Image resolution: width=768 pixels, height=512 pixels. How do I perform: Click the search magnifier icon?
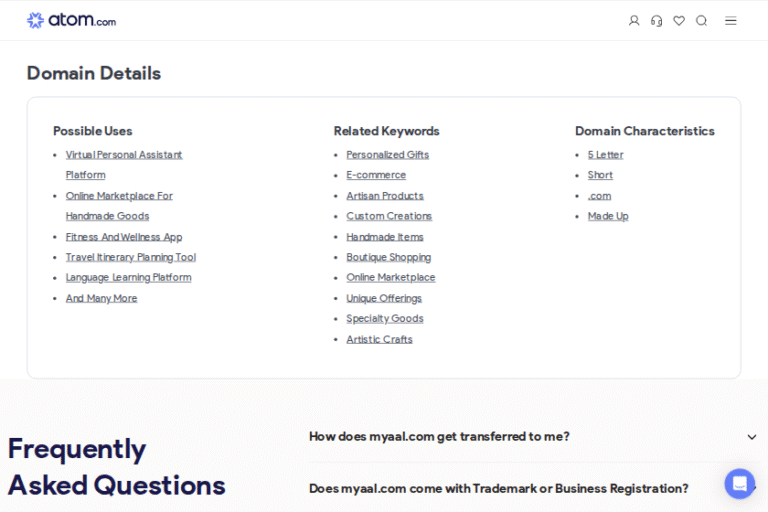(x=702, y=21)
